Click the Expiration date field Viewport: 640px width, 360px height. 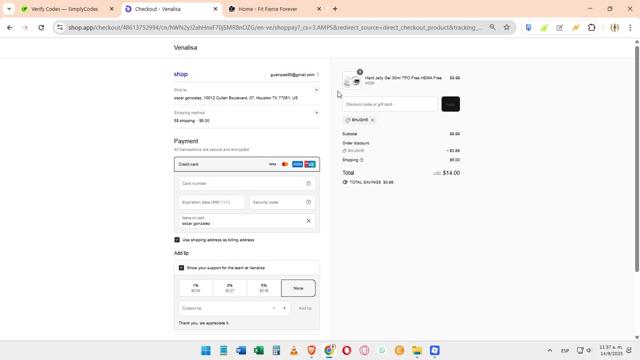click(211, 202)
